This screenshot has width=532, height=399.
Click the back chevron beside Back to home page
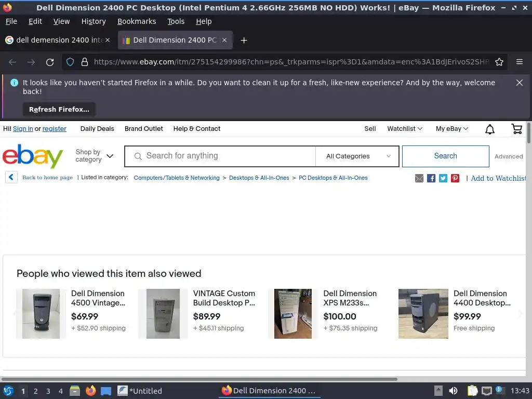click(11, 177)
